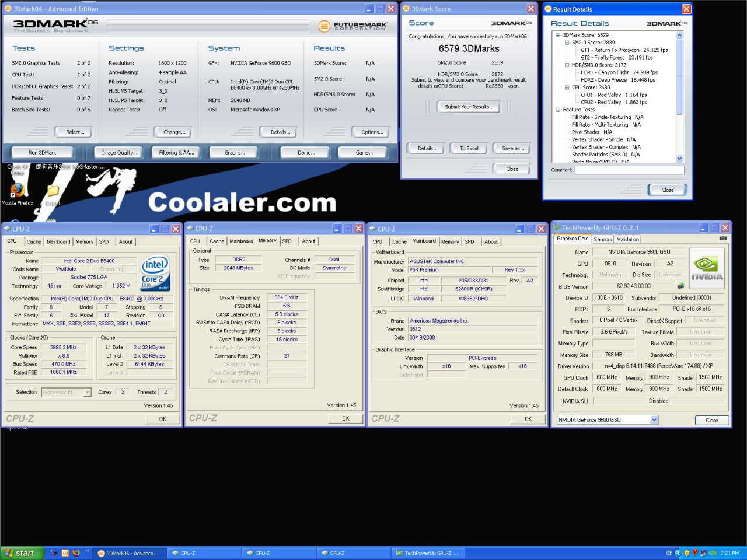Open the Cache tab in the leftmost CPU-Z window

(34, 242)
